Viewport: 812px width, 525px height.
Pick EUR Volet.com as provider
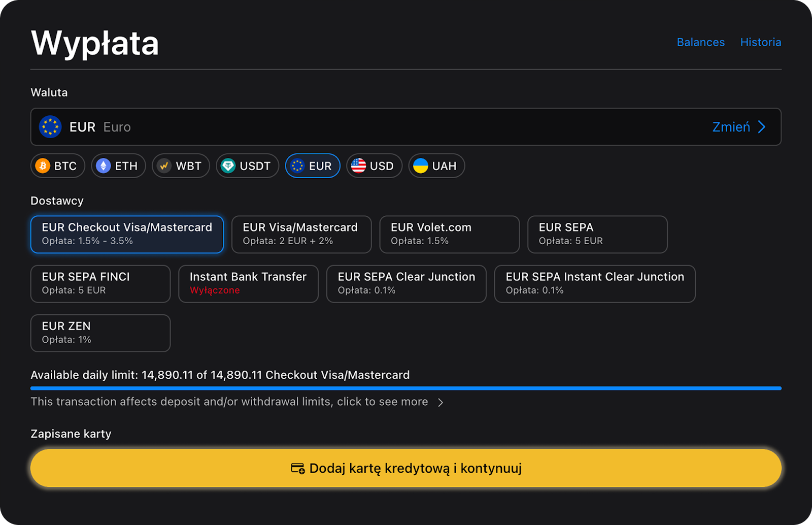coord(449,234)
